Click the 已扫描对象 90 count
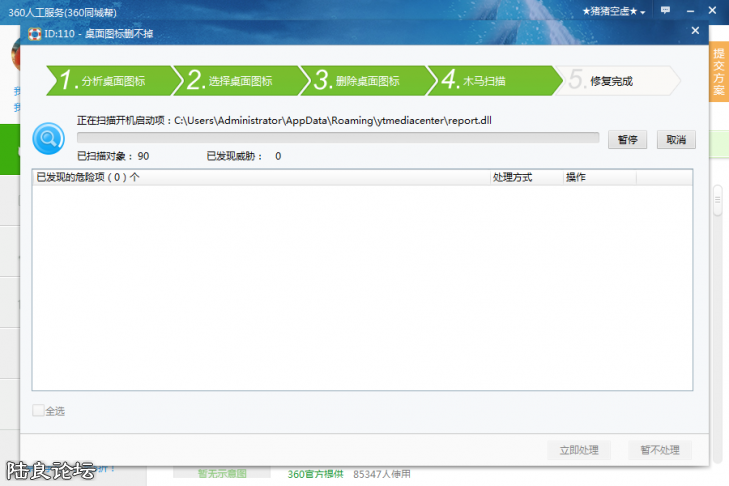 tap(113, 156)
